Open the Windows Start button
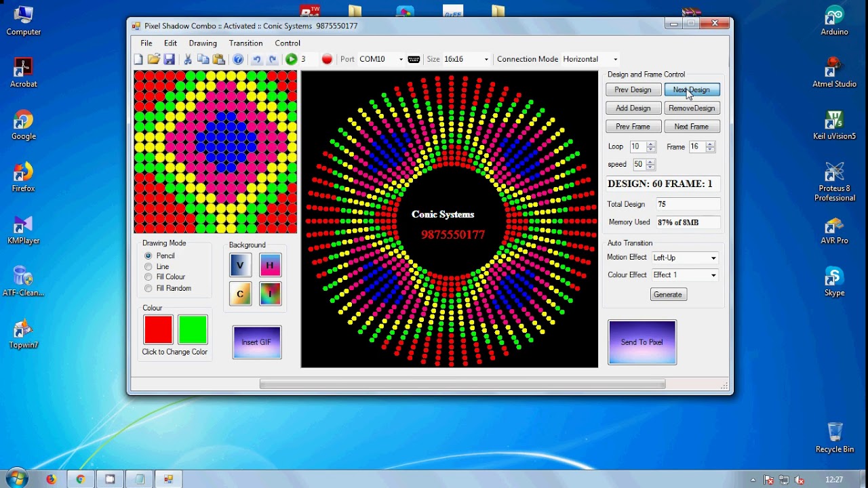This screenshot has height=488, width=868. (16, 479)
